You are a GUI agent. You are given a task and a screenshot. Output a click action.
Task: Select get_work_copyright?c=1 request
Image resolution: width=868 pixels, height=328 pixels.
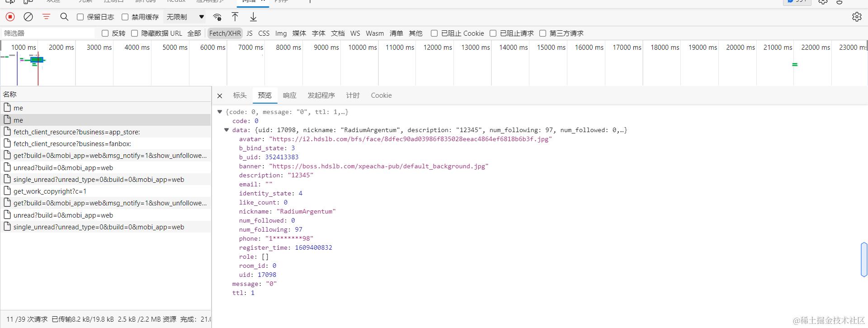106,191
